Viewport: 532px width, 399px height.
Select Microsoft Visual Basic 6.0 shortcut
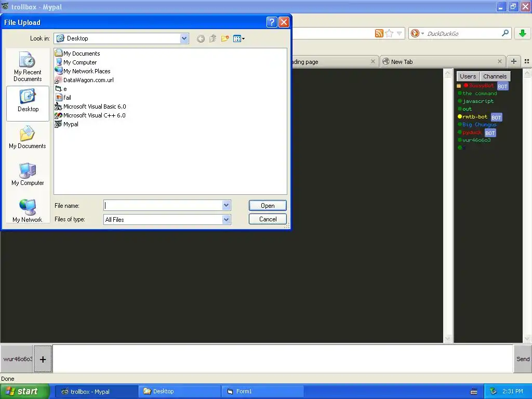point(90,106)
